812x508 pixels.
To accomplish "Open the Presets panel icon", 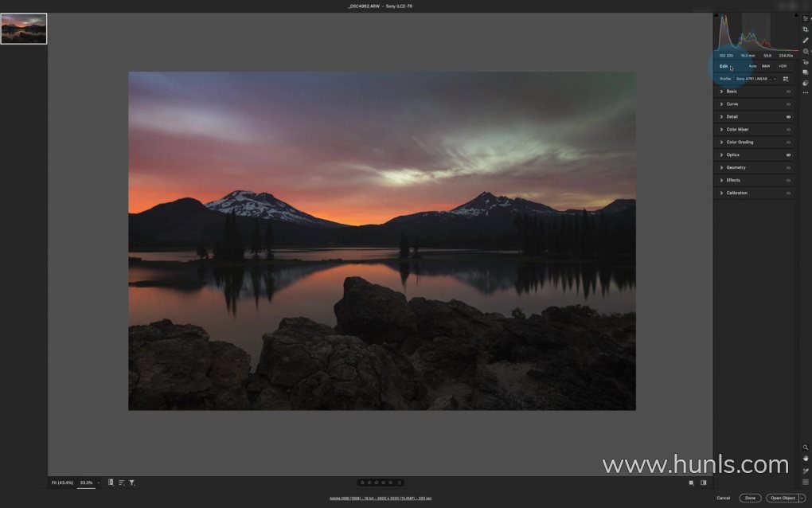I will tap(806, 83).
